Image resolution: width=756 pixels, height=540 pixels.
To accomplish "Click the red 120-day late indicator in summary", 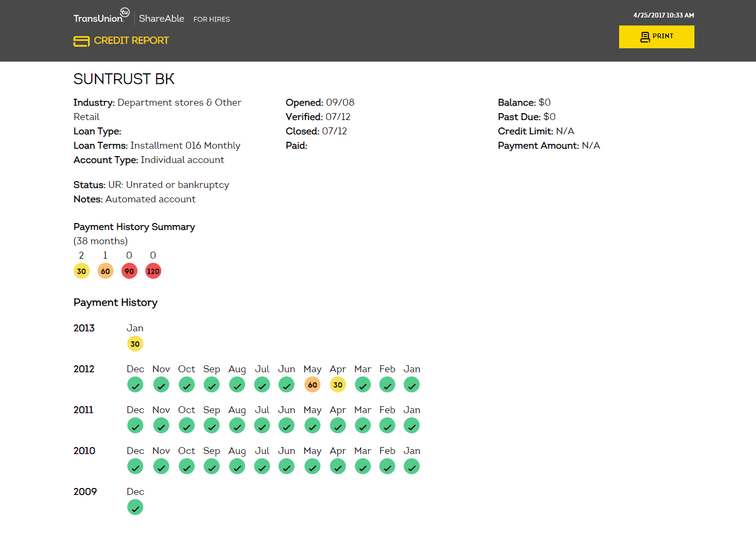I will [x=153, y=271].
